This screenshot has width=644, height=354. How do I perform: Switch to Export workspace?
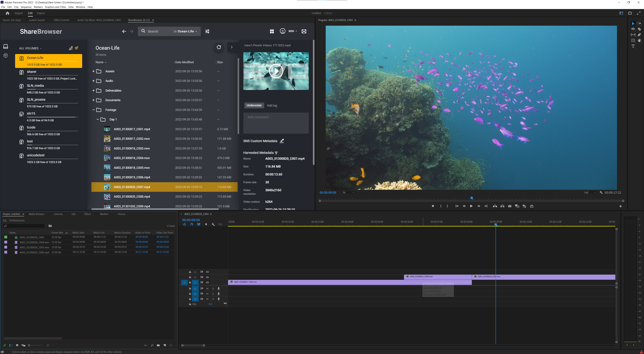coord(41,13)
